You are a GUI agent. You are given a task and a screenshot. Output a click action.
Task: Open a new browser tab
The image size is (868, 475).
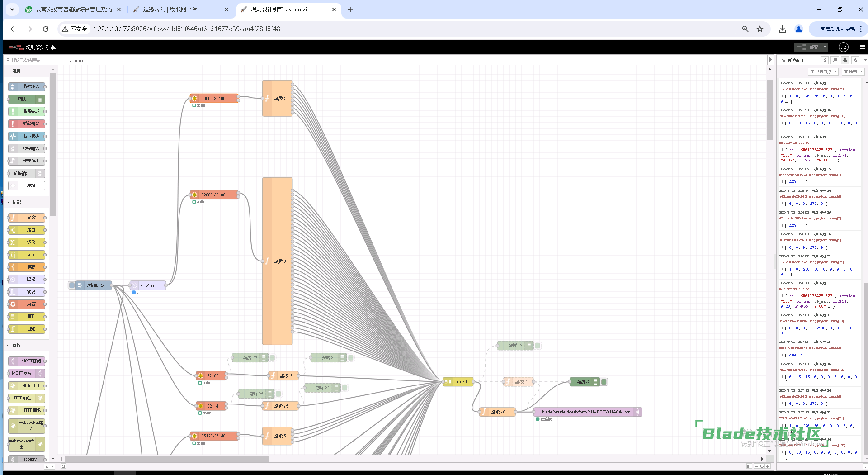pyautogui.click(x=350, y=9)
